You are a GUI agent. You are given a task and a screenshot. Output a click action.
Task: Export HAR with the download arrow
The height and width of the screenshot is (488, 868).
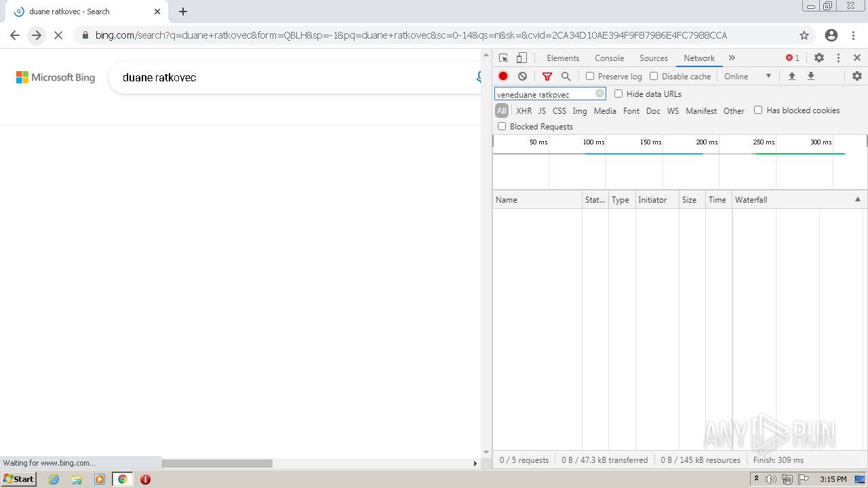[810, 77]
